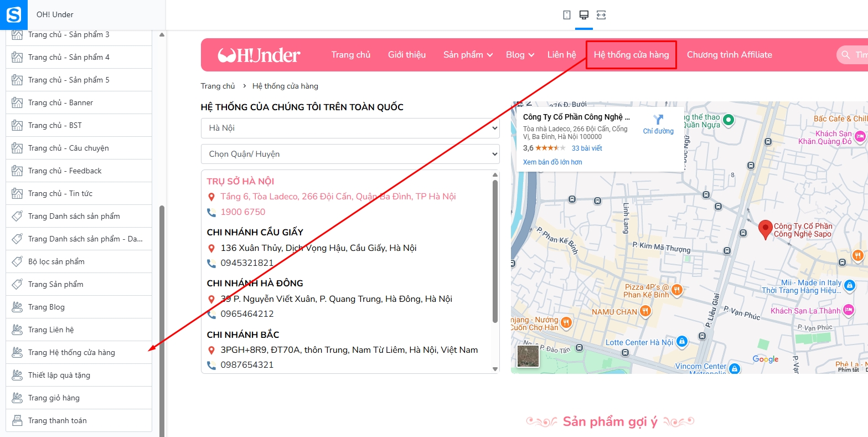
Task: Switch to mobile preview icon
Action: (x=567, y=15)
